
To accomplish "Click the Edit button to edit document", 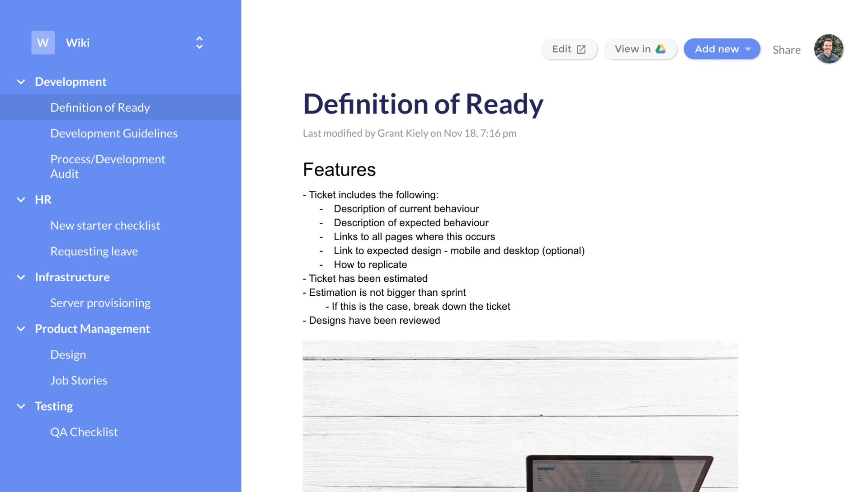I will (568, 49).
